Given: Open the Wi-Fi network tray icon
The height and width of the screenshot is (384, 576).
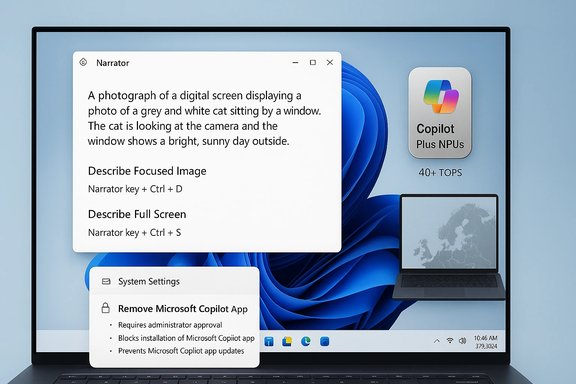Looking at the screenshot, I should 450,341.
